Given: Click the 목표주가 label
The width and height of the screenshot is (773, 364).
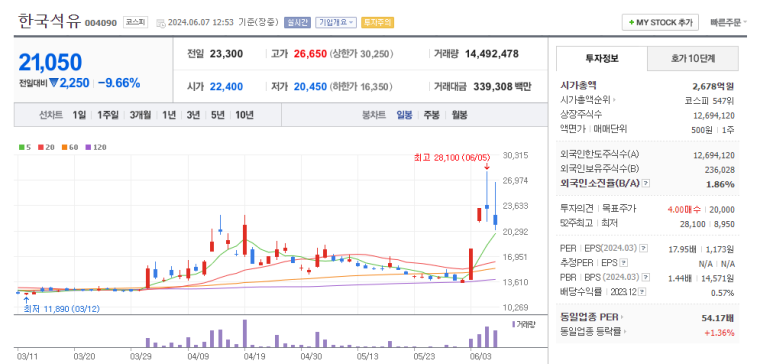Looking at the screenshot, I should point(619,208).
